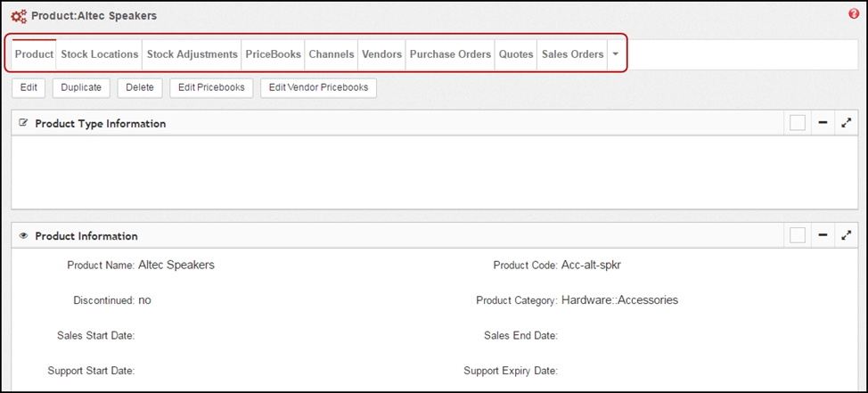Open the Stock Adjustments tab

pos(192,54)
